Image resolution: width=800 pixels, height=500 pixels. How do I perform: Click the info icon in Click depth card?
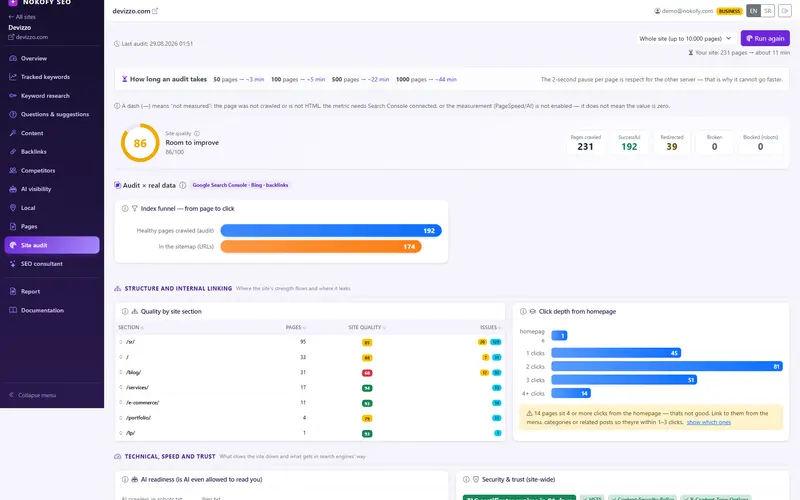523,311
